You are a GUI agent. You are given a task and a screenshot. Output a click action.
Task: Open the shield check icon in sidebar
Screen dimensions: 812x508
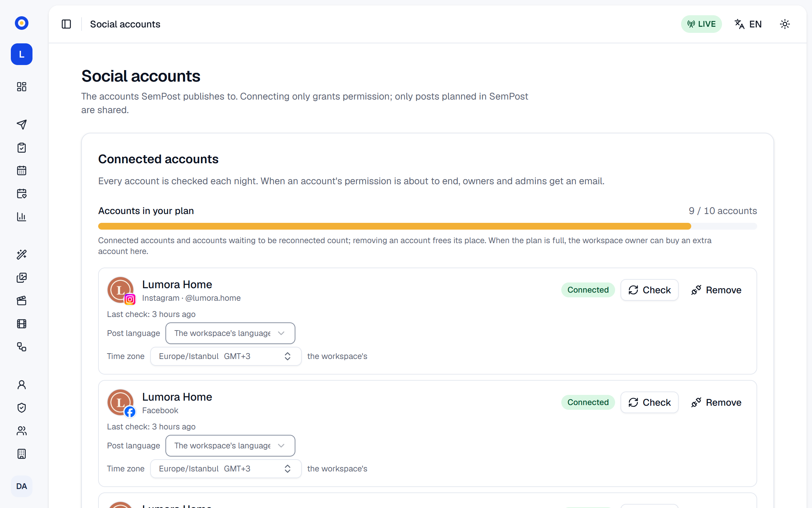tap(22, 408)
